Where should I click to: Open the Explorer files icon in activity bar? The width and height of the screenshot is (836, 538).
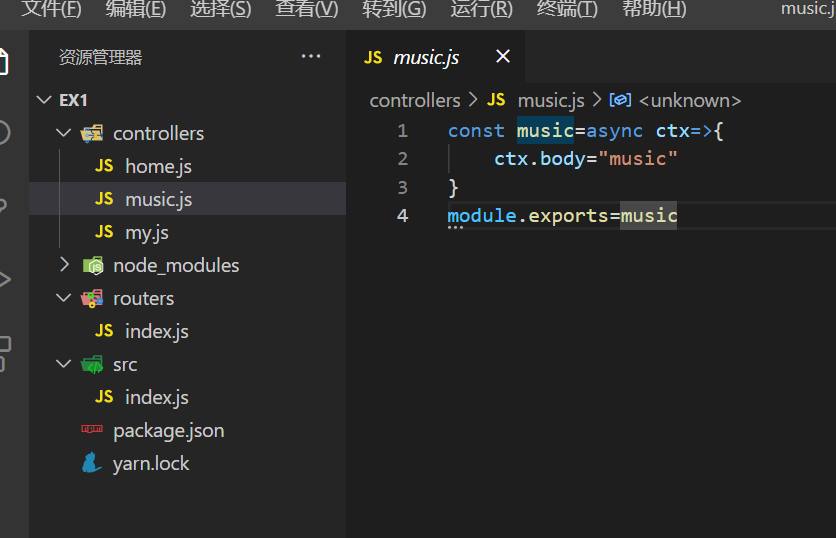pos(4,62)
